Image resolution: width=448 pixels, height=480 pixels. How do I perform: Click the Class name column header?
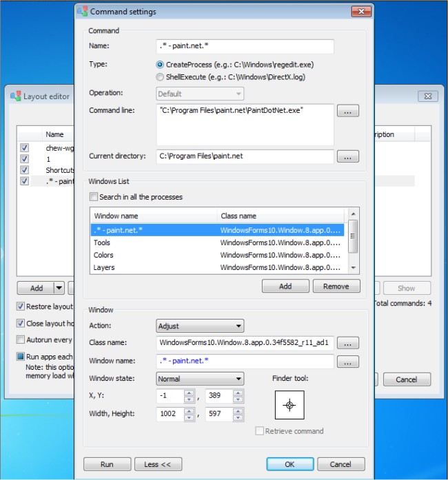pyautogui.click(x=281, y=216)
